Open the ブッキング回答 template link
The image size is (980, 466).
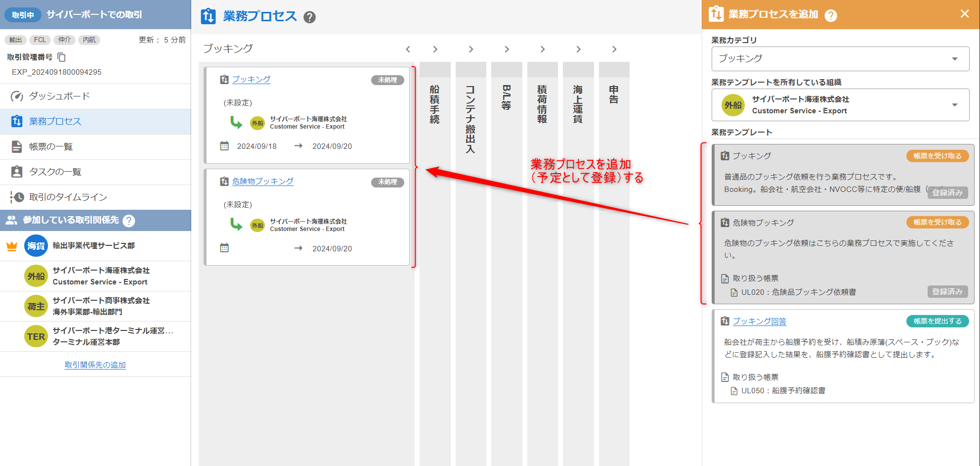759,322
